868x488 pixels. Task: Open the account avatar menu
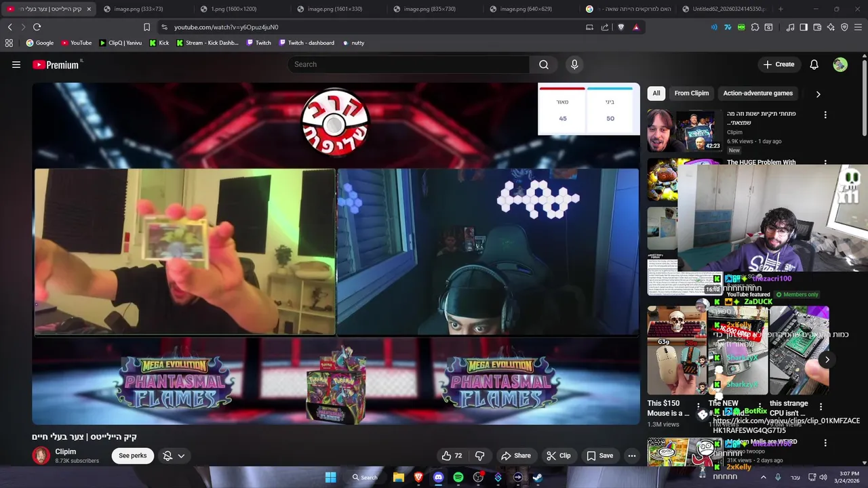click(840, 64)
